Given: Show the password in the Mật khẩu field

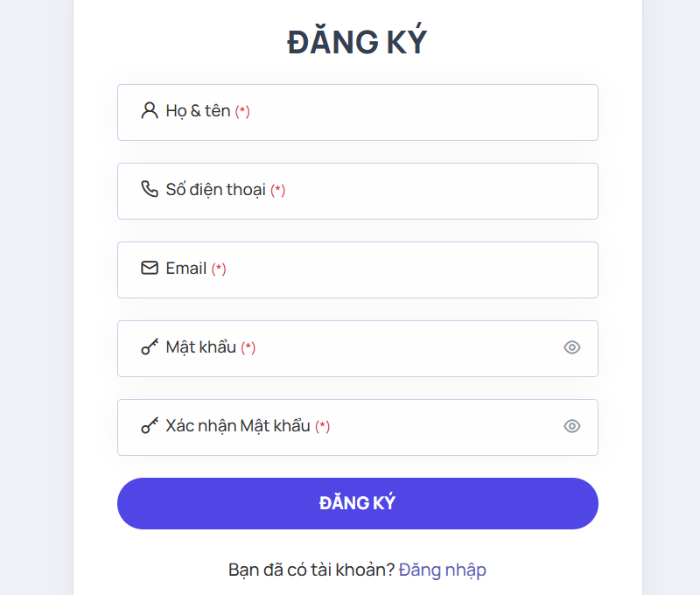Looking at the screenshot, I should pyautogui.click(x=571, y=347).
